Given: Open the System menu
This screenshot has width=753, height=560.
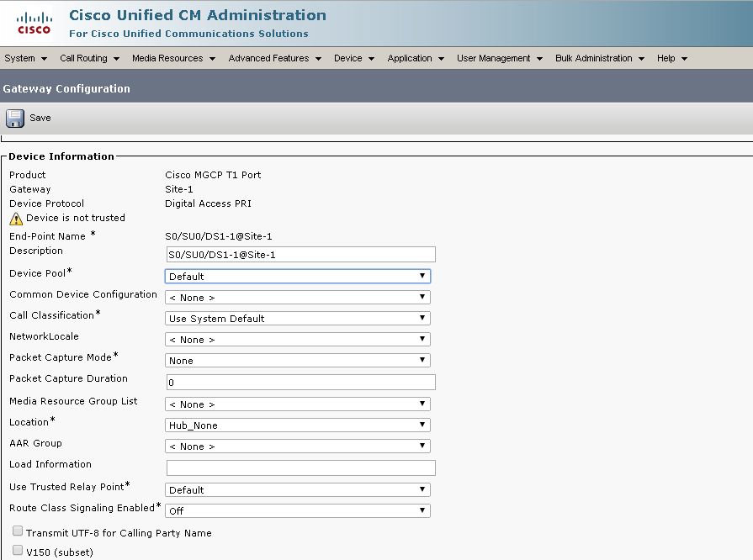Looking at the screenshot, I should 25,58.
